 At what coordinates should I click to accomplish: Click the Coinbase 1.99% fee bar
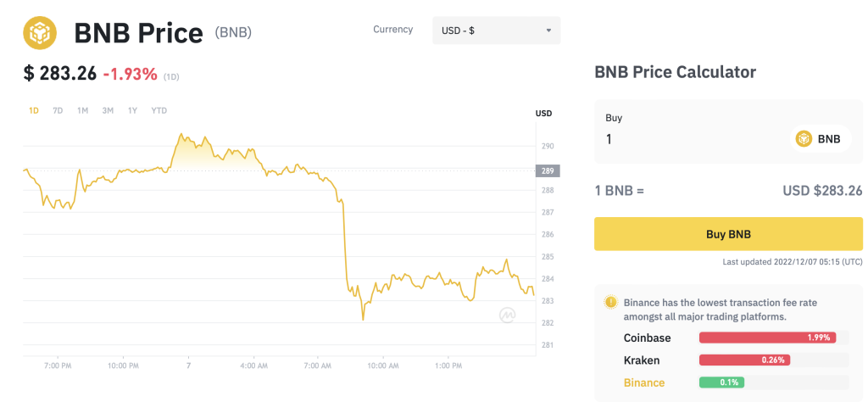coord(767,338)
